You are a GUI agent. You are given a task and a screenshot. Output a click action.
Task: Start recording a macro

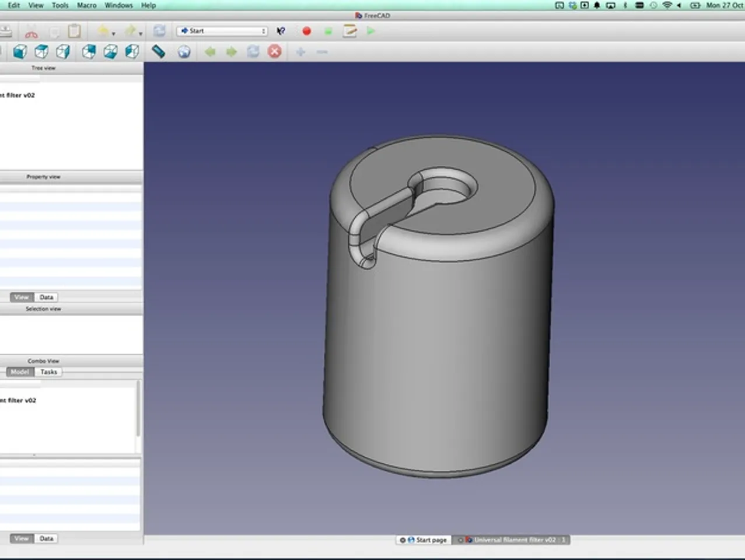[x=306, y=31]
